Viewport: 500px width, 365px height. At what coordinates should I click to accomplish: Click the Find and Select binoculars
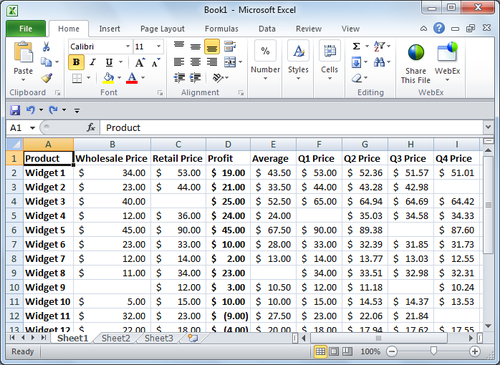379,62
